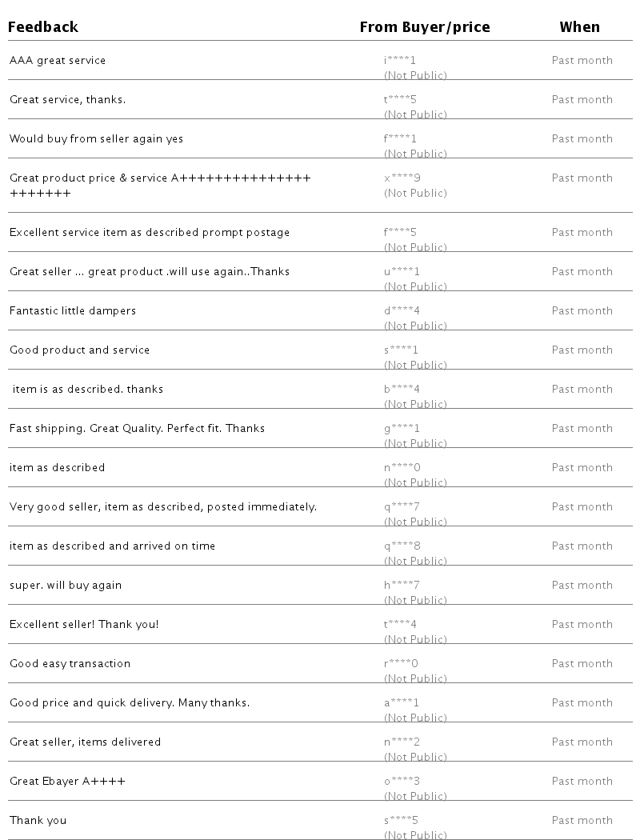Viewport: 640px width, 840px height.
Task: Select "Excellent seller! Thank you!" feedback
Action: pos(84,625)
